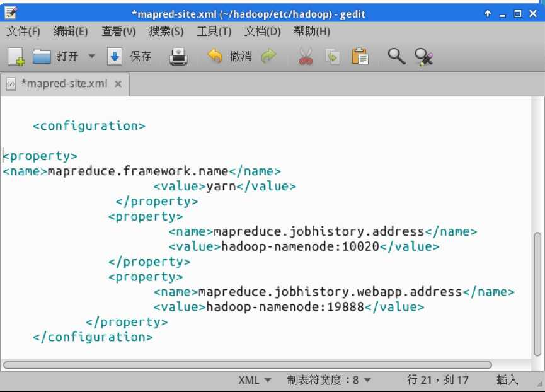Select the *mapred-site.xml tab
Screen dimensions: 545x392
point(64,84)
